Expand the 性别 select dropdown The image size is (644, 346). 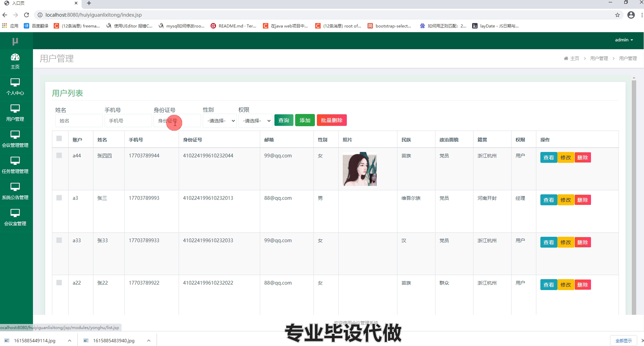point(220,121)
